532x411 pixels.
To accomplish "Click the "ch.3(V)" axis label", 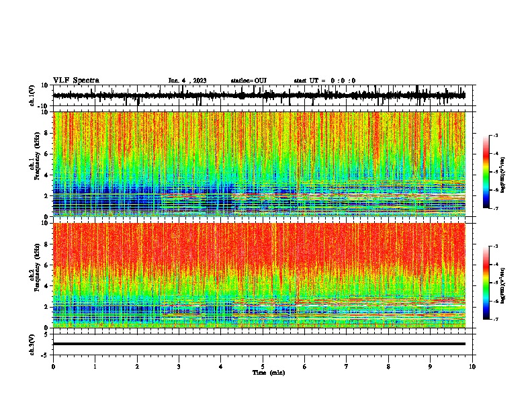I will click(x=32, y=345).
